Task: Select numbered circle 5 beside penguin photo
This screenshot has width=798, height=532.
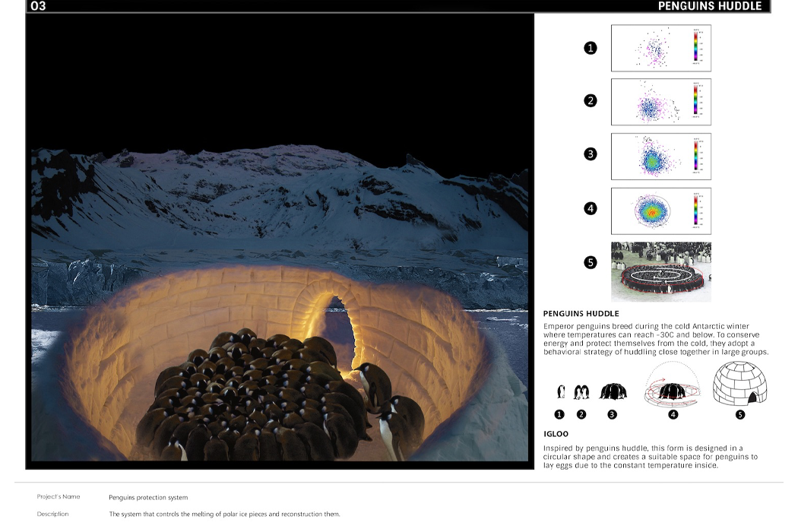Action: tap(591, 263)
